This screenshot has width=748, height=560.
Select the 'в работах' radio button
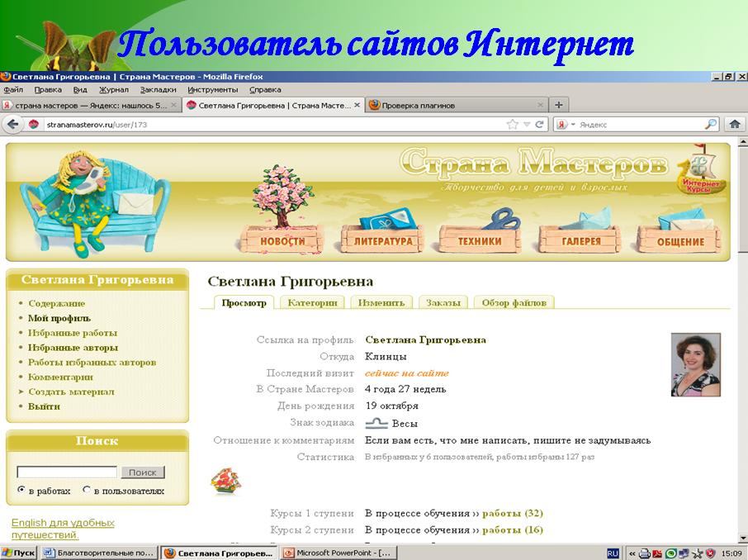[x=21, y=490]
